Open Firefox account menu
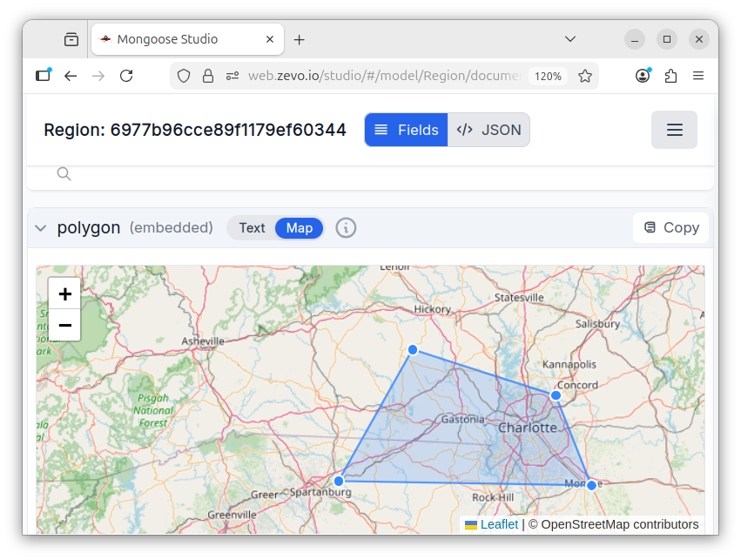The width and height of the screenshot is (741, 560). coord(643,76)
